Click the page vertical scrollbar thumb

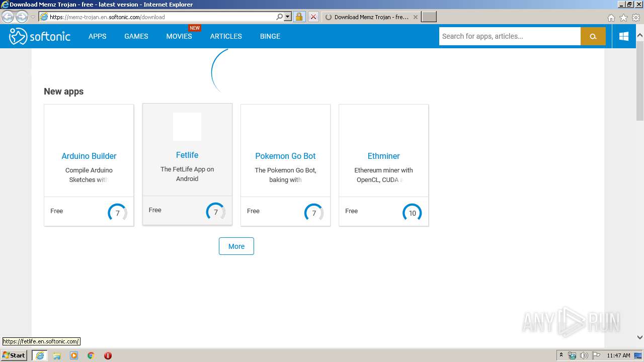pyautogui.click(x=640, y=80)
